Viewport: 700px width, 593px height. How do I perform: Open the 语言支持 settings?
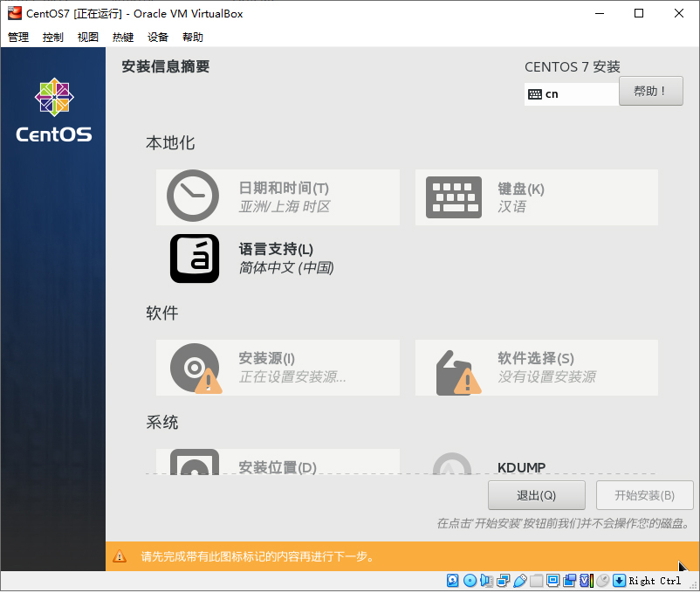(277, 258)
